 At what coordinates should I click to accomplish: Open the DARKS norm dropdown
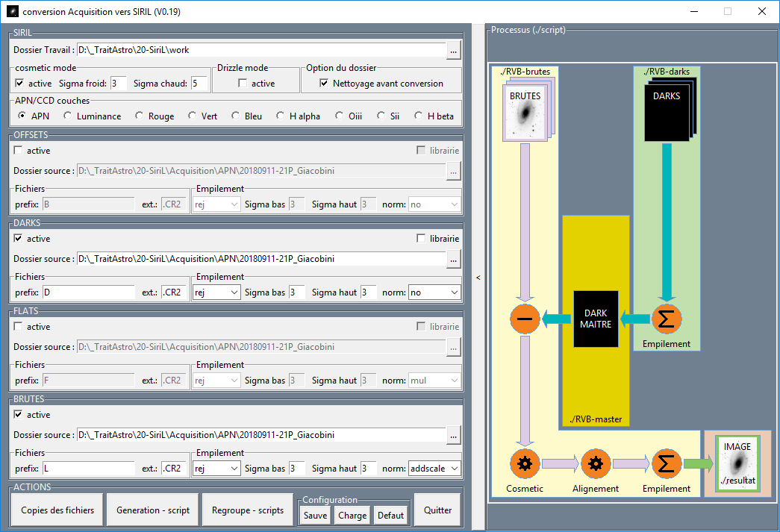click(x=434, y=292)
